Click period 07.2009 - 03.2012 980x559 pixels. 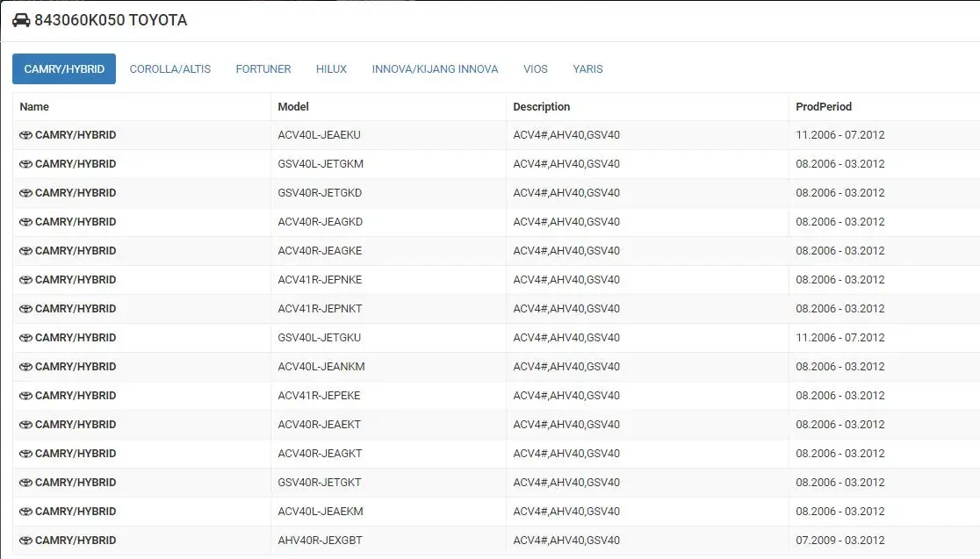tap(840, 541)
